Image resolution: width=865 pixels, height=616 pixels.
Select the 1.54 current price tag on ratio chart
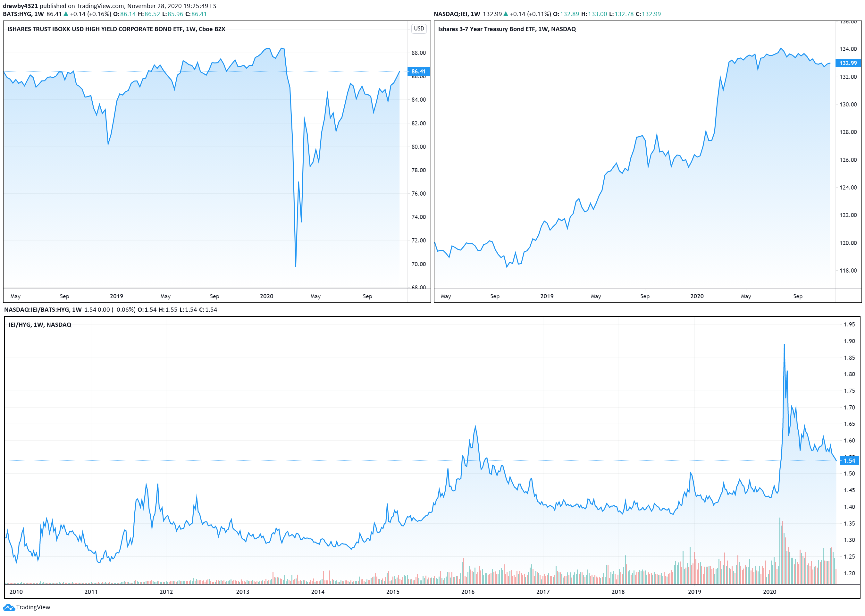point(849,460)
